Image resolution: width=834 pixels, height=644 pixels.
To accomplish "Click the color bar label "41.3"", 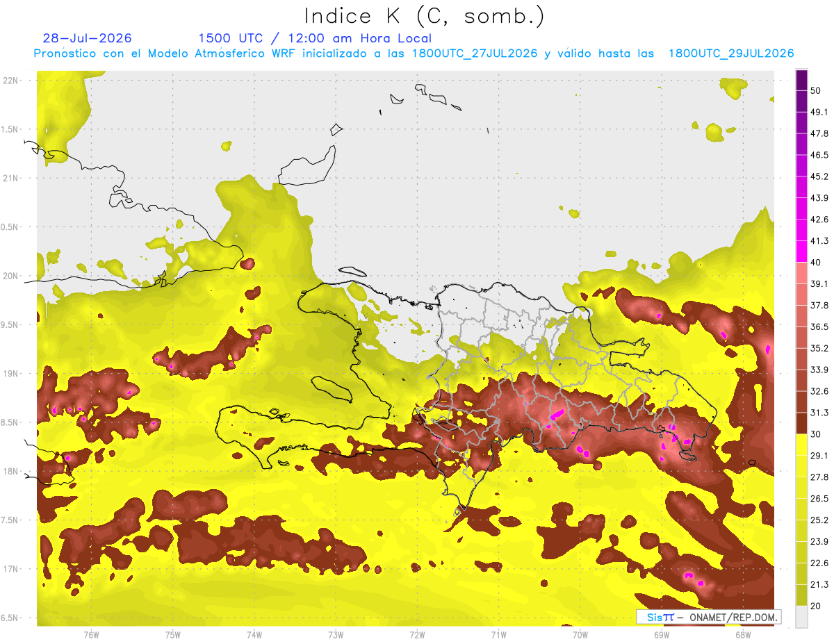I will point(819,241).
